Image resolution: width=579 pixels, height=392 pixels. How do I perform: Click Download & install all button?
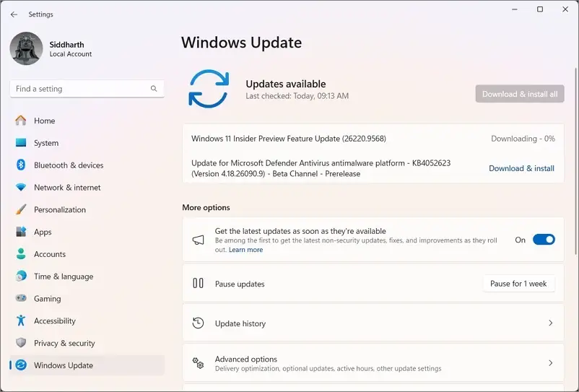tap(520, 94)
